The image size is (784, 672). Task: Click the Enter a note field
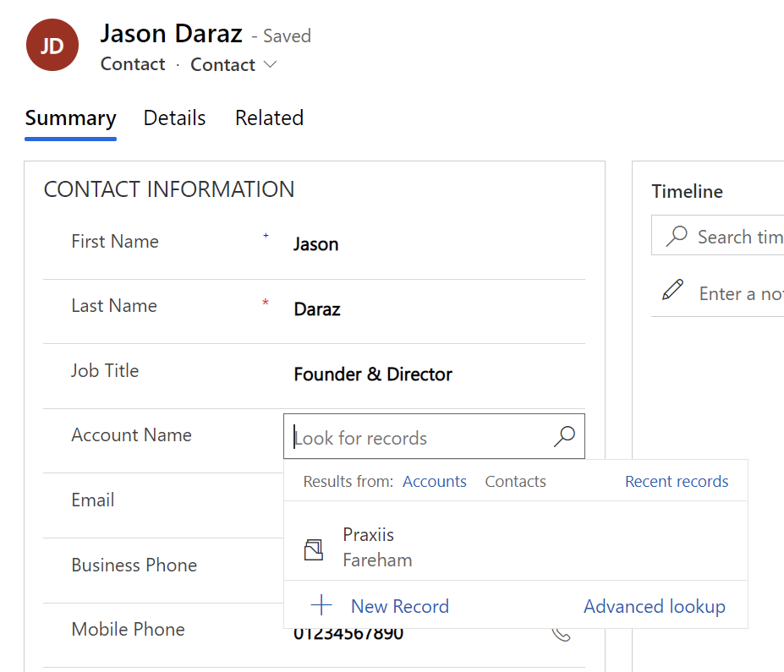(x=741, y=294)
